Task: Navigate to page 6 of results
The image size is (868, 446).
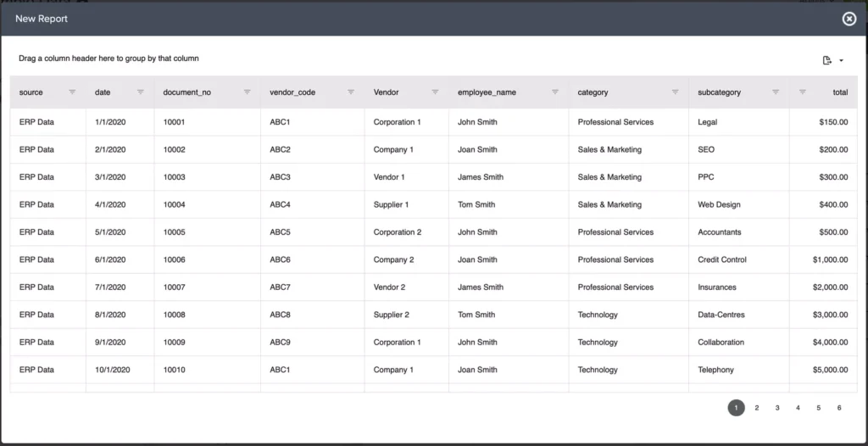Action: (x=839, y=408)
